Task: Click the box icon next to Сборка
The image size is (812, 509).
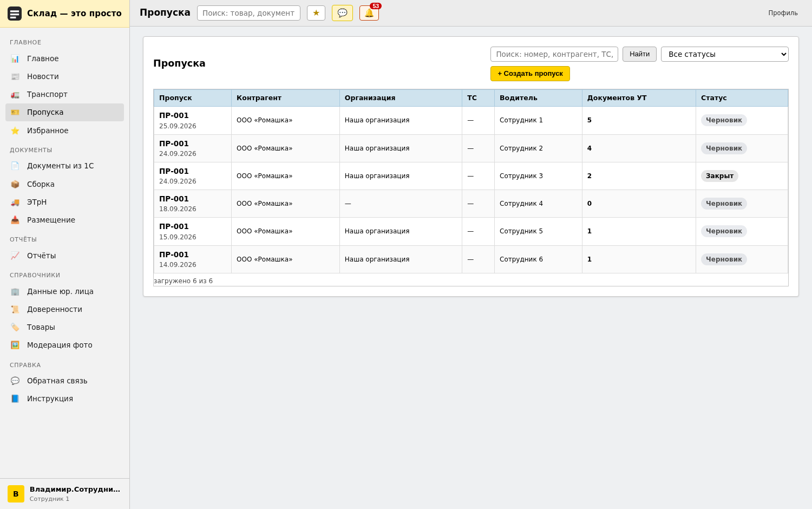Action: (x=15, y=184)
